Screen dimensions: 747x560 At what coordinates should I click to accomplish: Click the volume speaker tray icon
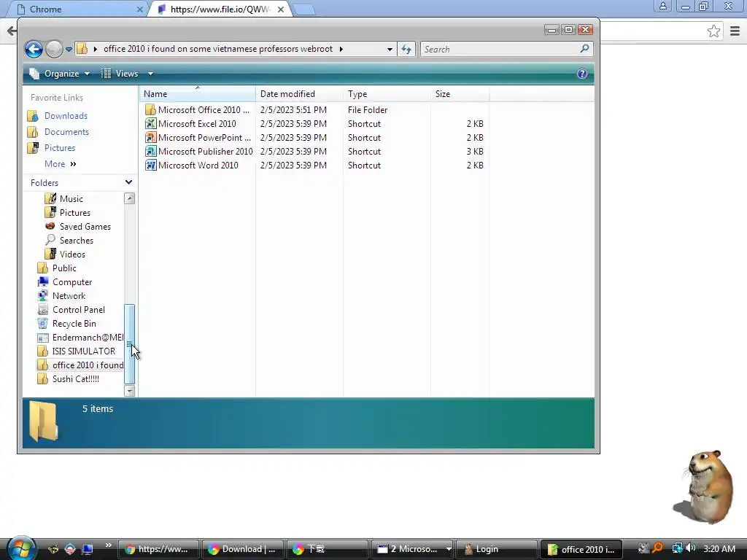[691, 548]
